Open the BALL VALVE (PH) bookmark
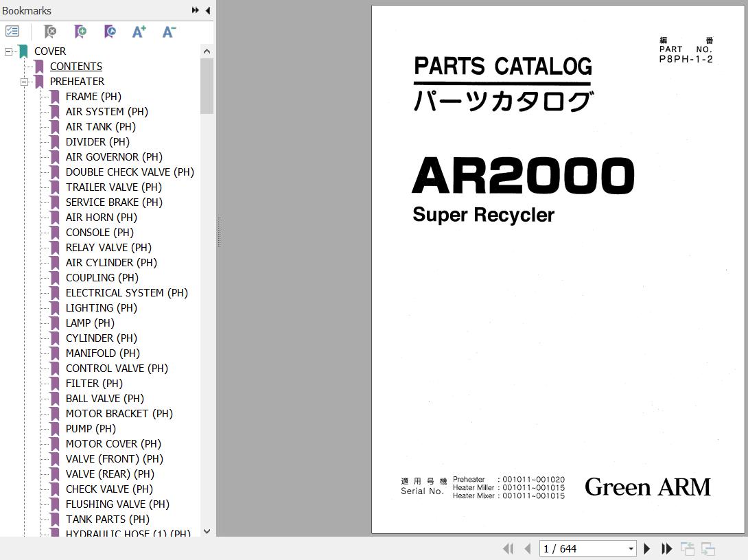Viewport: 748px width, 560px height. pyautogui.click(x=105, y=399)
